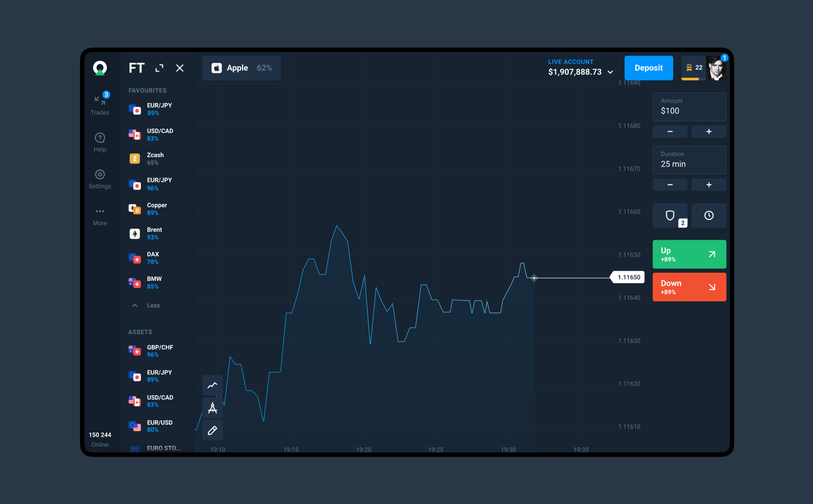Screen dimensions: 813x504
Task: Open the shield risk-free trades button
Action: (670, 215)
